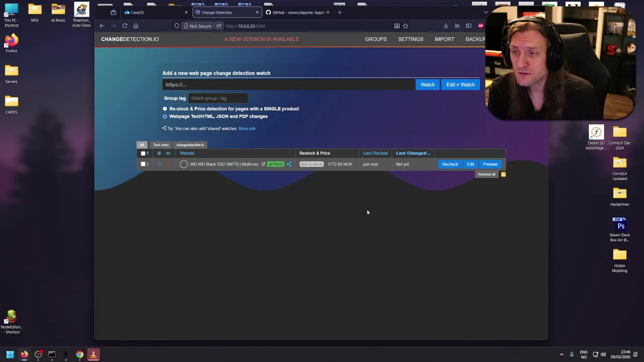644x362 pixels.
Task: Click the WD WD Black SSD SN770 title
Action: 224,164
